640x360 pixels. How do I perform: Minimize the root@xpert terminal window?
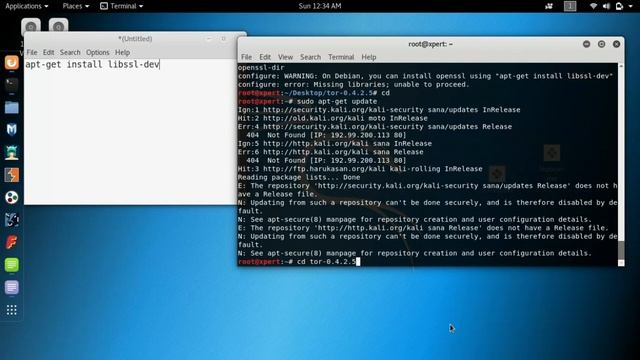click(x=587, y=44)
